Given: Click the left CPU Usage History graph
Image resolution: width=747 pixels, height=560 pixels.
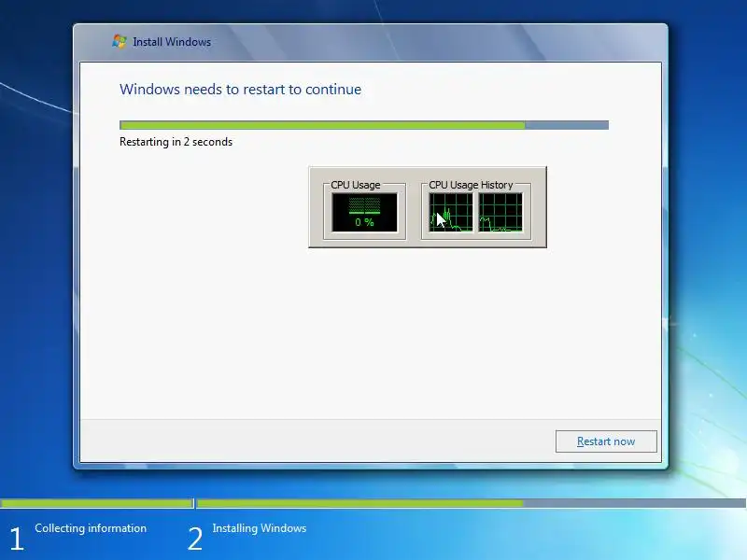Looking at the screenshot, I should 451,213.
